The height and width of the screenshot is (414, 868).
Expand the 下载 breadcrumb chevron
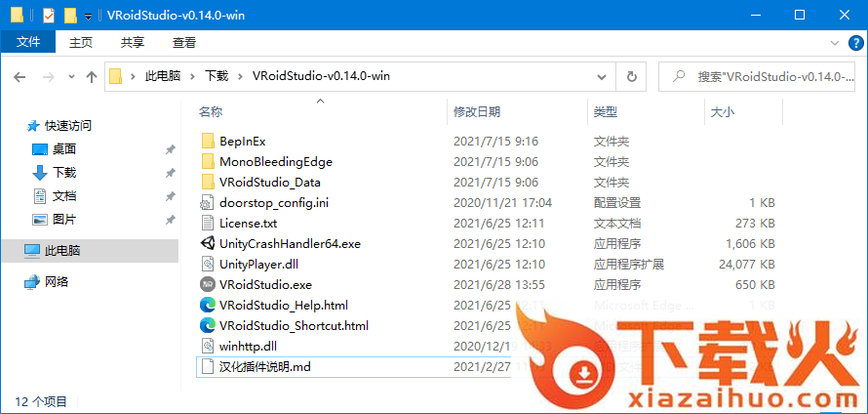(240, 76)
